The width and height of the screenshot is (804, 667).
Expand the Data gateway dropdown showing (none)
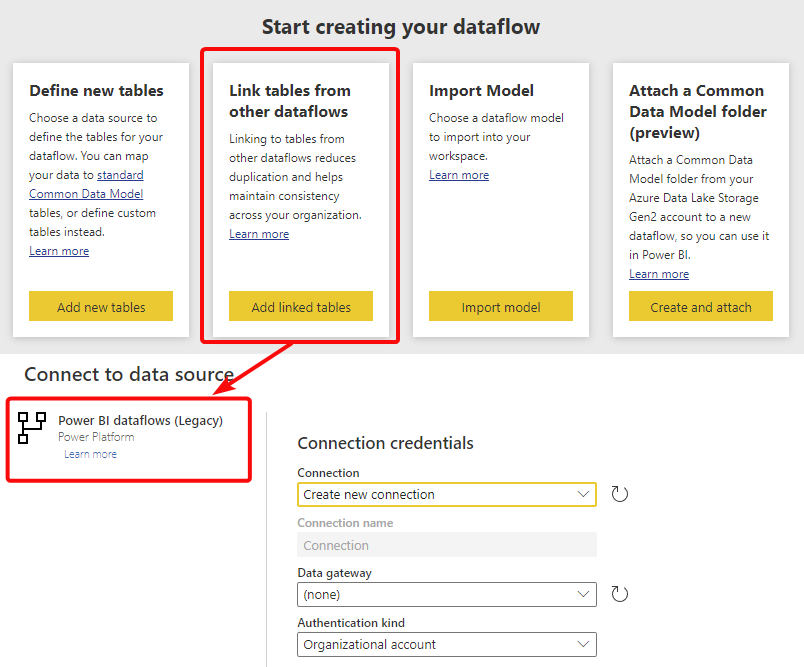pos(447,595)
